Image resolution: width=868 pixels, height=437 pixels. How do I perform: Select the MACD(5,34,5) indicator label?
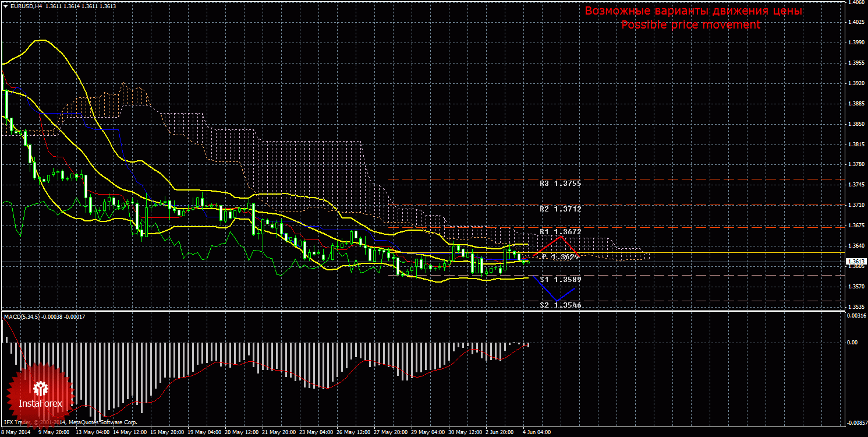click(22, 316)
